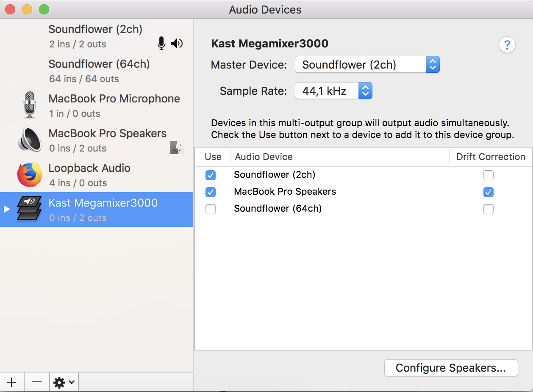Enable Use checkbox for Soundflower (64ch)
This screenshot has height=392, width=533.
point(210,209)
